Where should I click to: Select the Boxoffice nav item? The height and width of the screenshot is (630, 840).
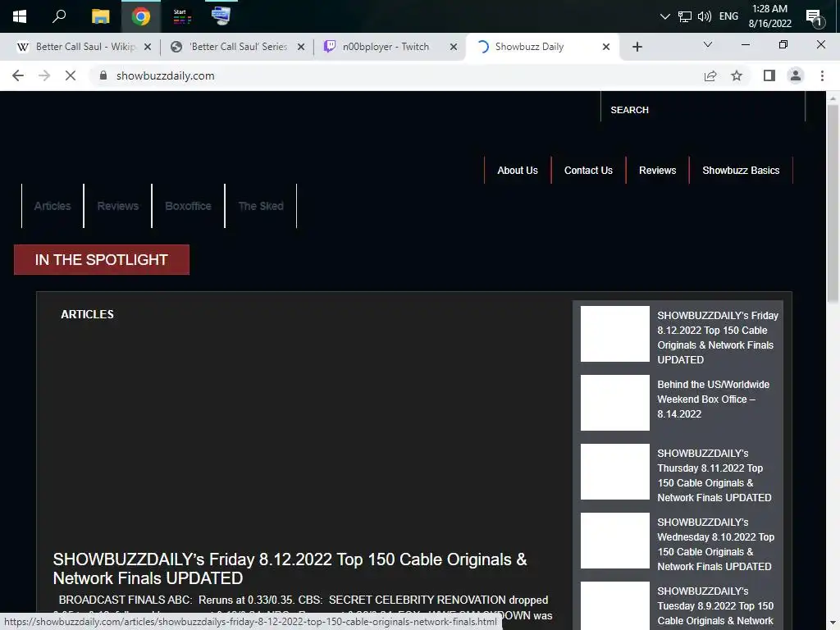(188, 206)
